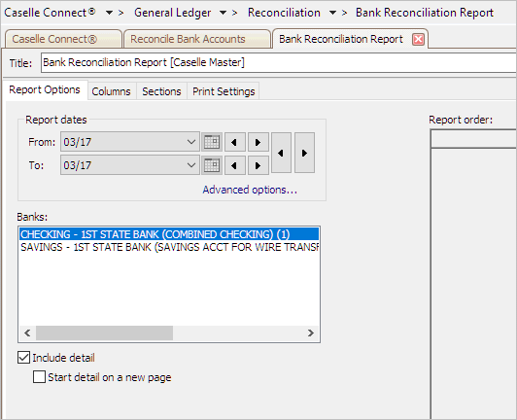Click the Banks list horizontal scrollbar right arrow
517x420 pixels.
coord(311,333)
